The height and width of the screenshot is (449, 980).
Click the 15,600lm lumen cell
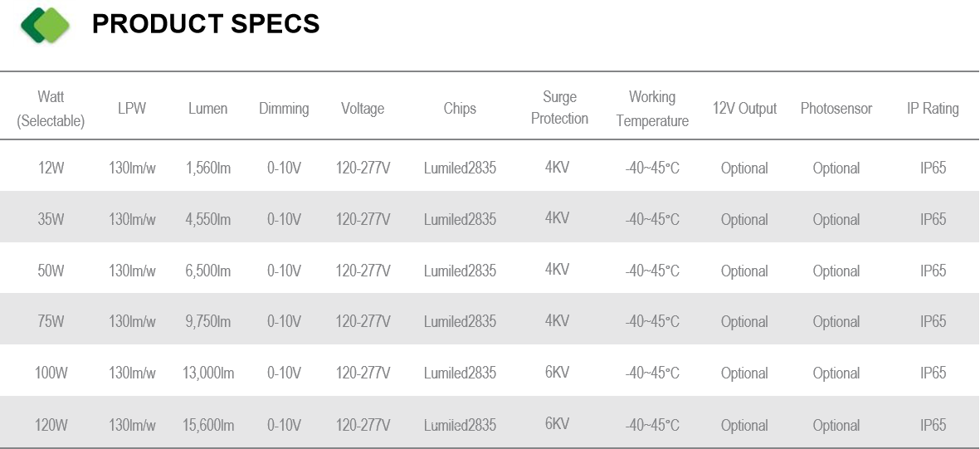pyautogui.click(x=208, y=425)
